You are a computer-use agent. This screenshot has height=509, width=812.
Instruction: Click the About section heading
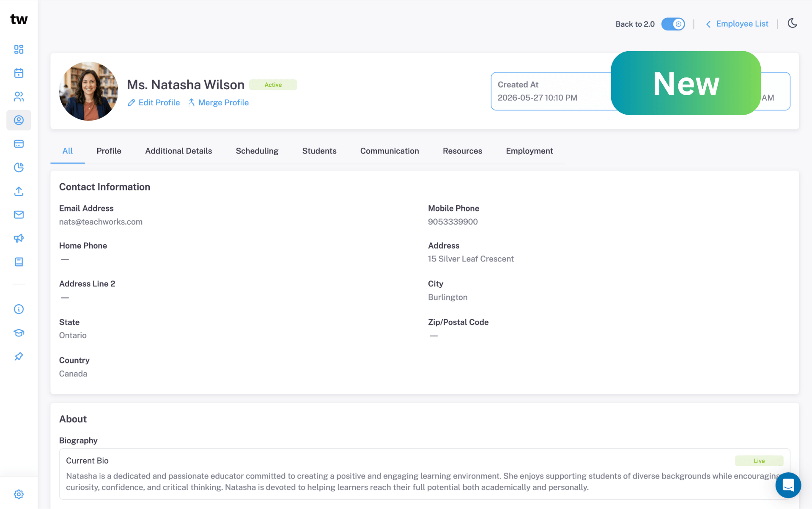[73, 419]
